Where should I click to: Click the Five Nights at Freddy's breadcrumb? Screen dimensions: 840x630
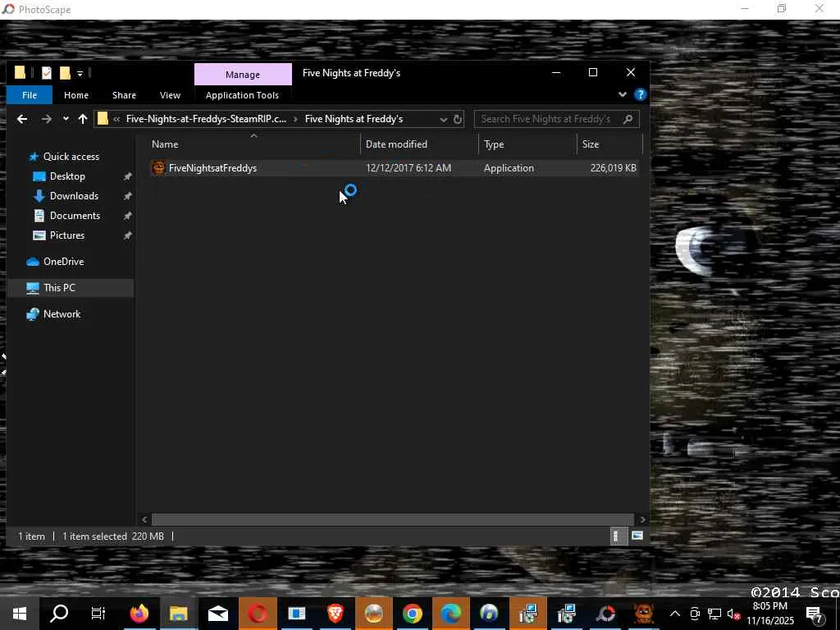pyautogui.click(x=354, y=119)
